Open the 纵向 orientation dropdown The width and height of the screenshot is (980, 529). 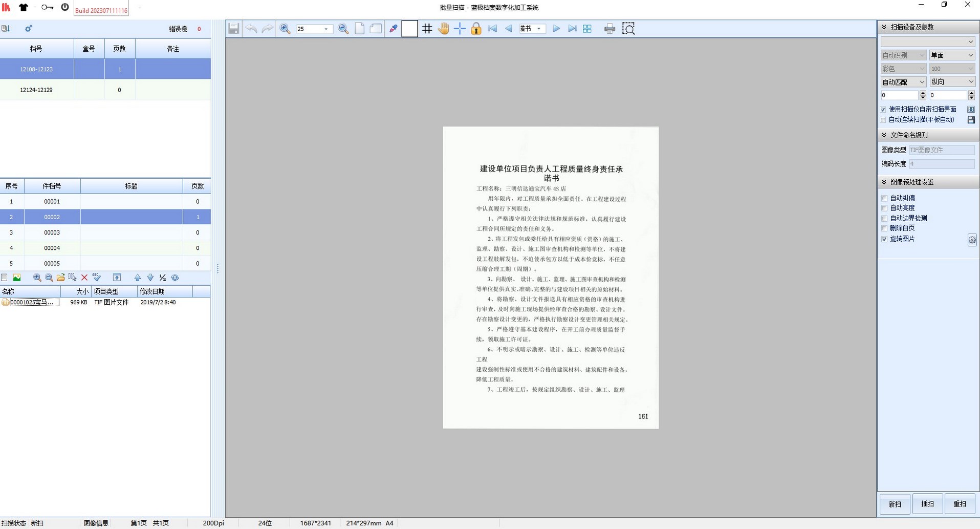952,82
